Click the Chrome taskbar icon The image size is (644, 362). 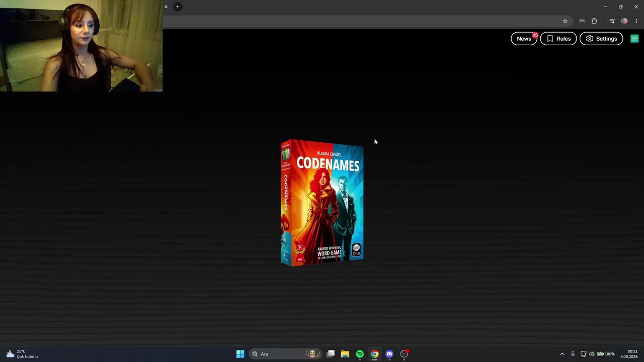coord(374,354)
